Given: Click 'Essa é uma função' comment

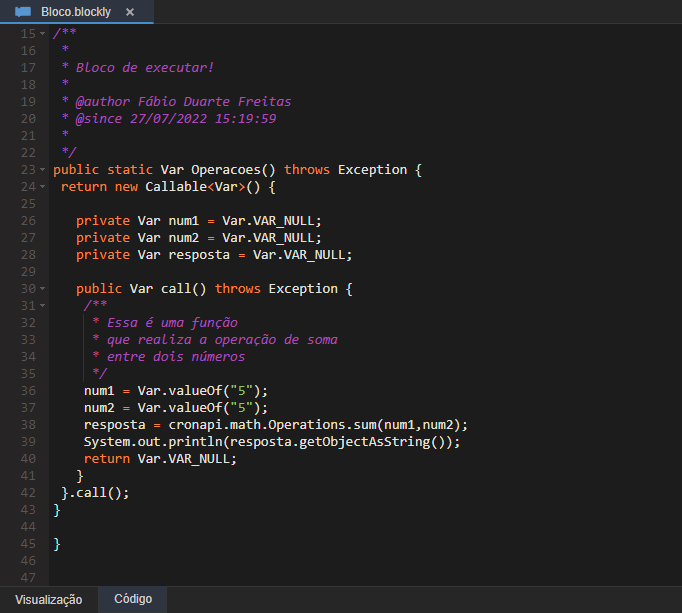Looking at the screenshot, I should [x=172, y=322].
